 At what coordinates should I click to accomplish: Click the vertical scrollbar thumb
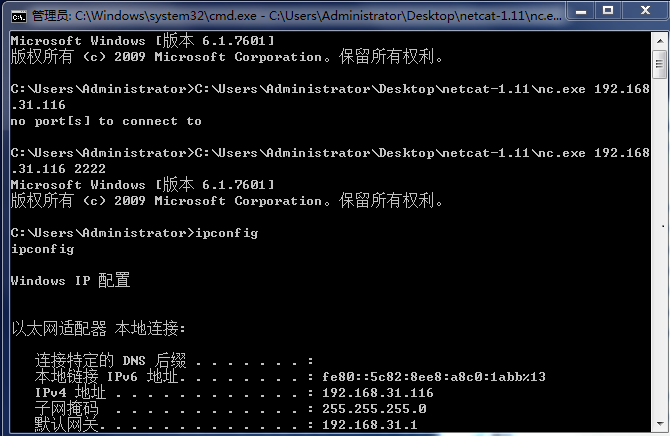click(x=659, y=63)
